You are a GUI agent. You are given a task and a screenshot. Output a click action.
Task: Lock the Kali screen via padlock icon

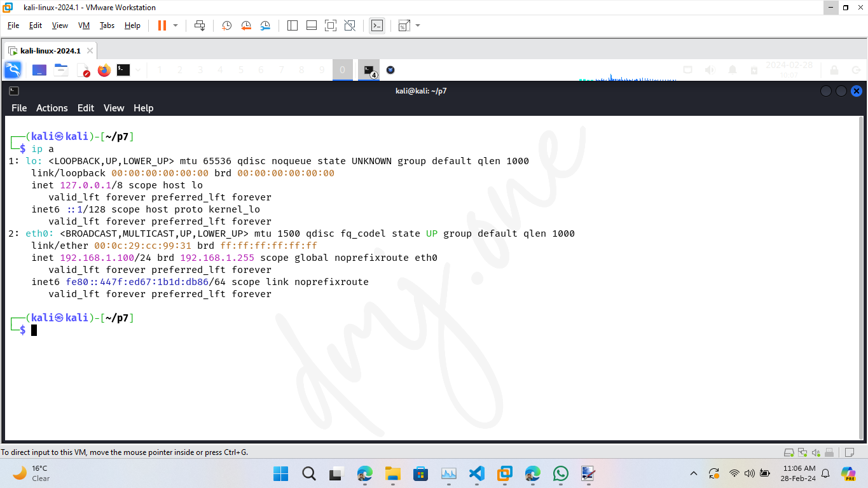coord(834,70)
